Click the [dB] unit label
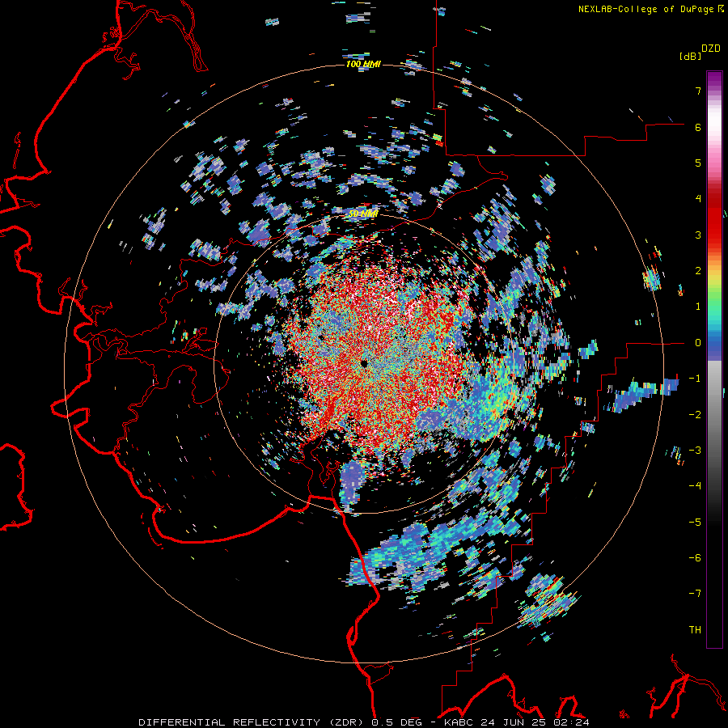Viewport: 728px width, 728px height. coord(690,56)
